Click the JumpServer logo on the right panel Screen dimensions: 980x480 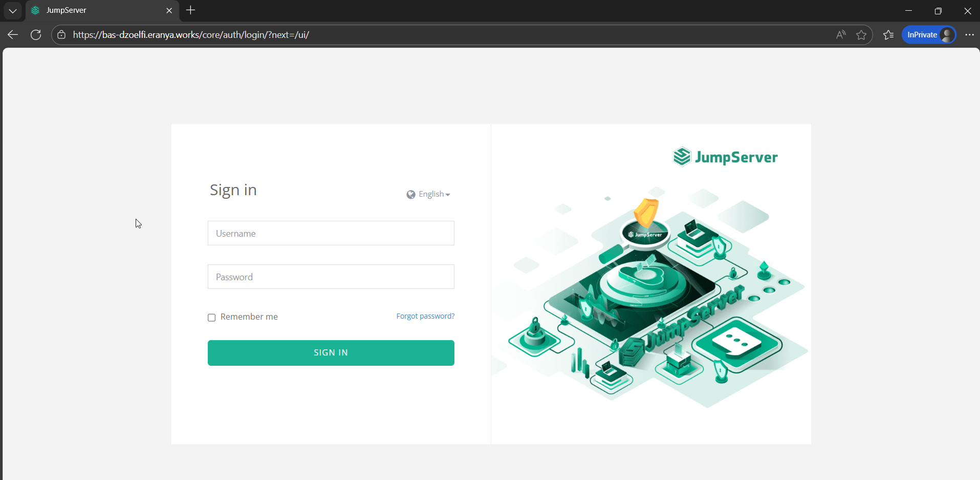[x=725, y=157]
